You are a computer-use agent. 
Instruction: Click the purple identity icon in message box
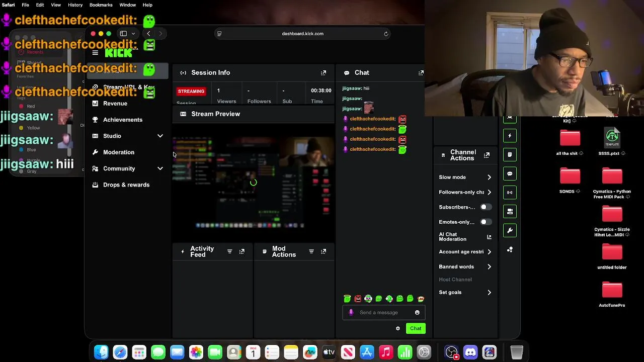point(351,313)
